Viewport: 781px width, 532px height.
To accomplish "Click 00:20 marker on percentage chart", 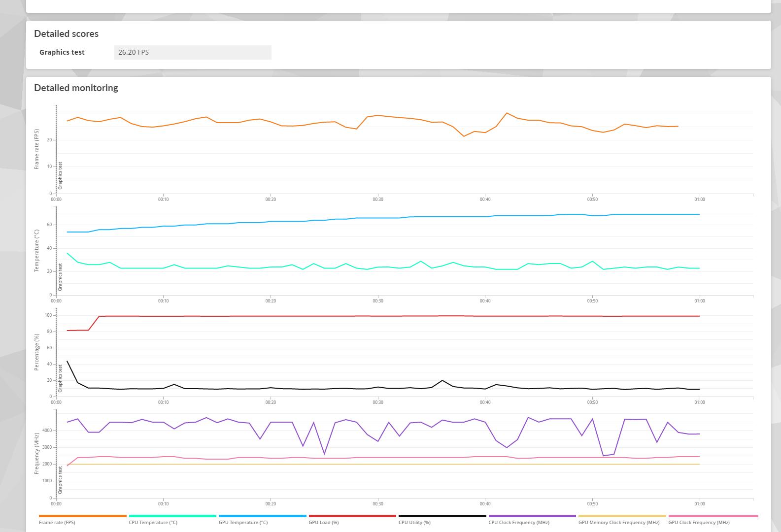I will [271, 402].
